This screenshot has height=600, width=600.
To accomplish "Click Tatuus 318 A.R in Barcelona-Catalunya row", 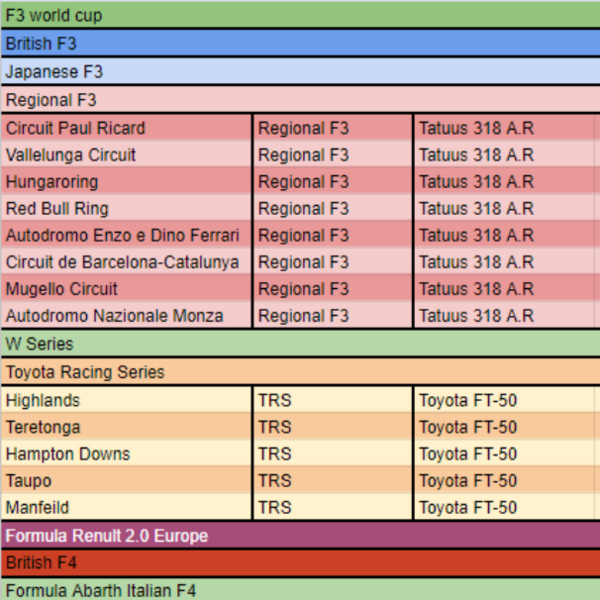I will tap(504, 262).
